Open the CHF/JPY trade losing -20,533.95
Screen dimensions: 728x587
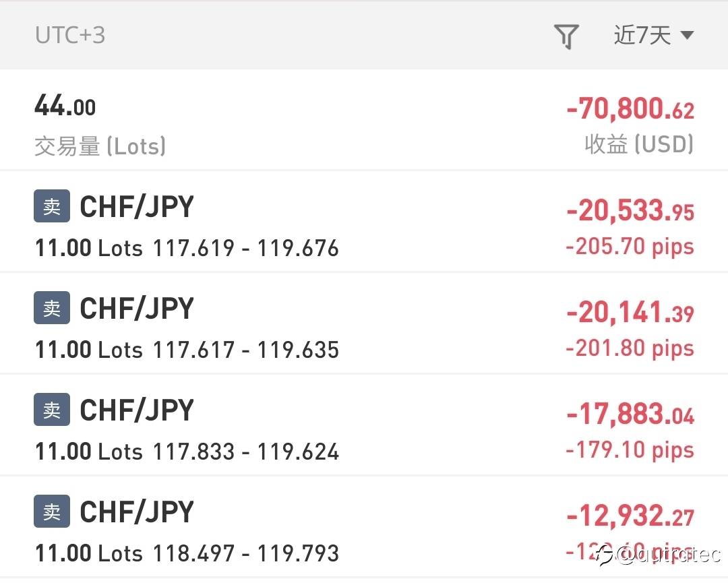coord(364,222)
